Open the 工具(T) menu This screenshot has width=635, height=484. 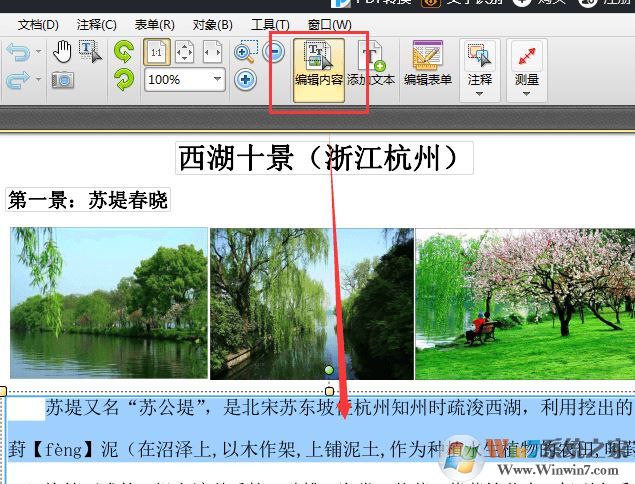(x=270, y=25)
